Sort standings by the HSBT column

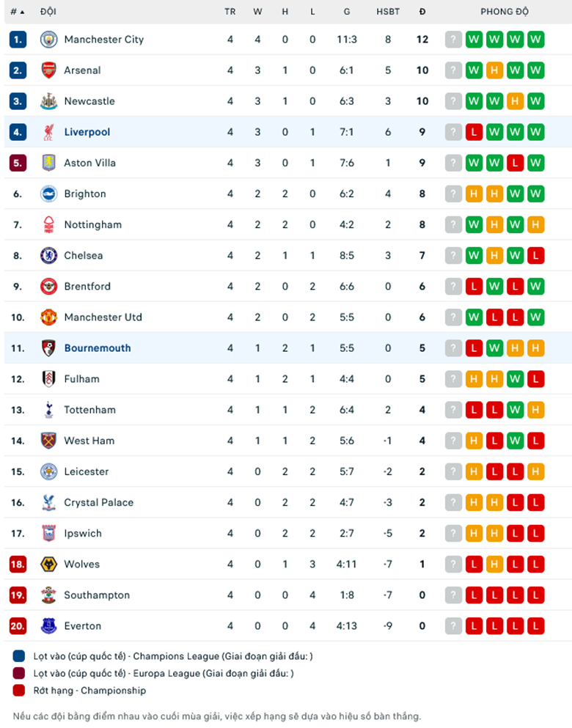388,12
